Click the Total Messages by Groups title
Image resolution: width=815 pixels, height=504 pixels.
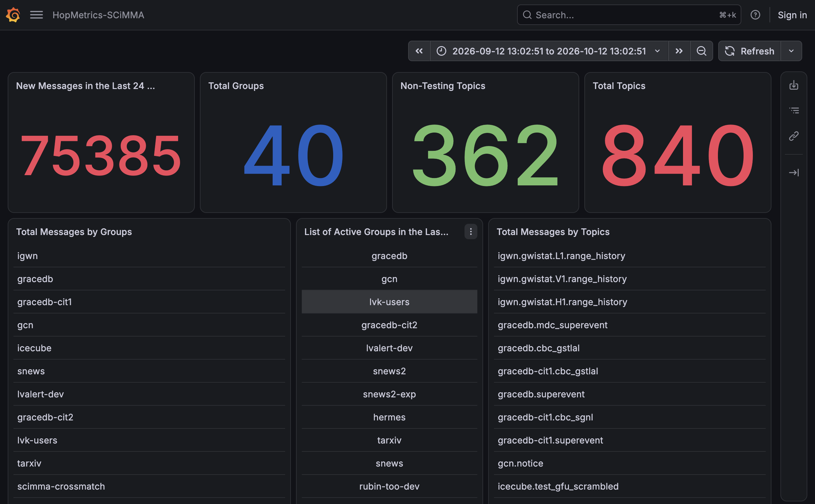74,232
